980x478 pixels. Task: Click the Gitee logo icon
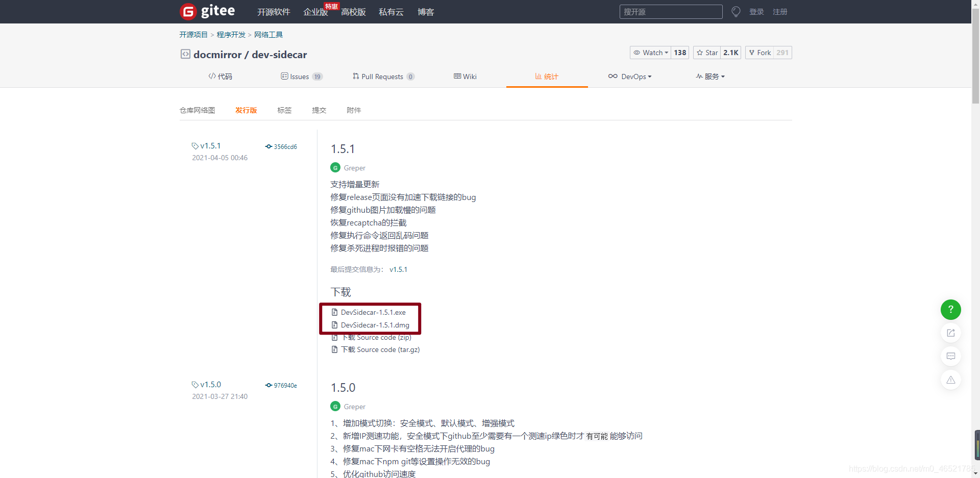click(188, 11)
